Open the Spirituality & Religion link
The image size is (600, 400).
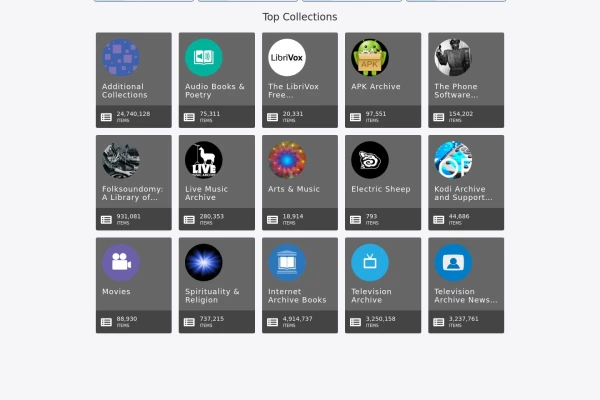[212, 296]
